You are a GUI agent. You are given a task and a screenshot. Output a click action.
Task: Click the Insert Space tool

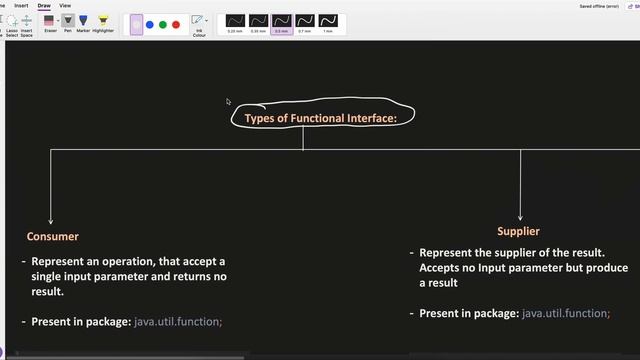point(27,26)
